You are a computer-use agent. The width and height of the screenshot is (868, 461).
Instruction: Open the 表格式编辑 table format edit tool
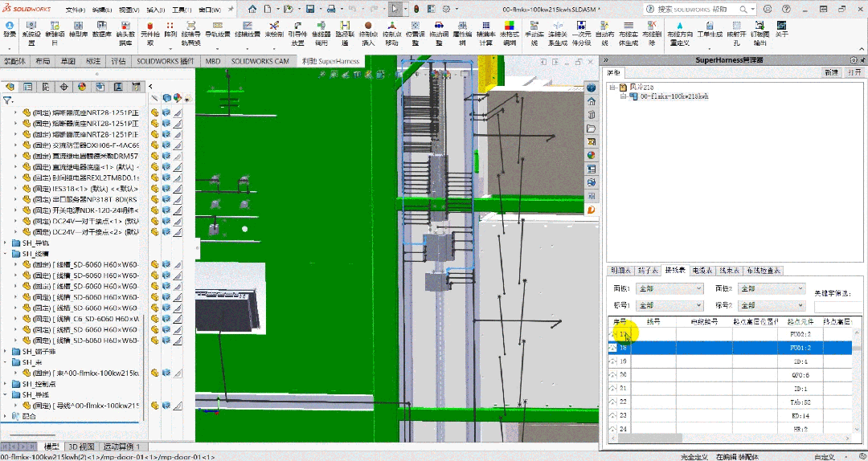510,34
